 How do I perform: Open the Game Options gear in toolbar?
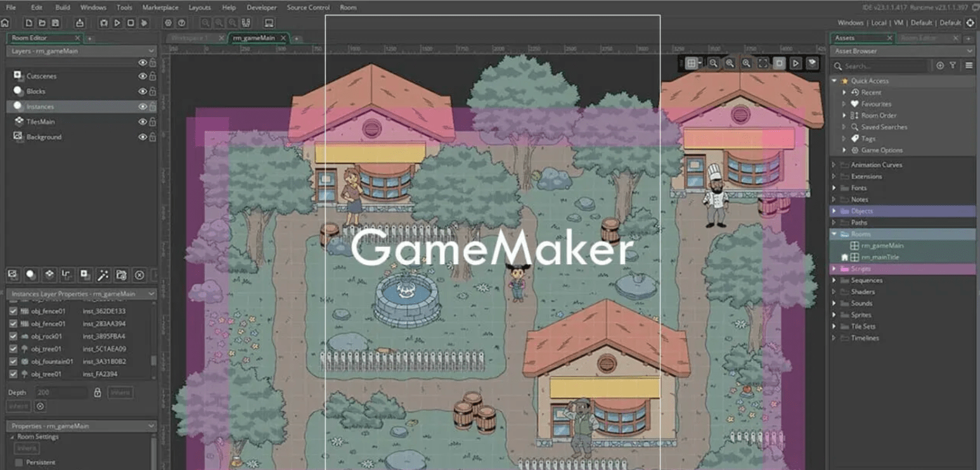pos(168,23)
